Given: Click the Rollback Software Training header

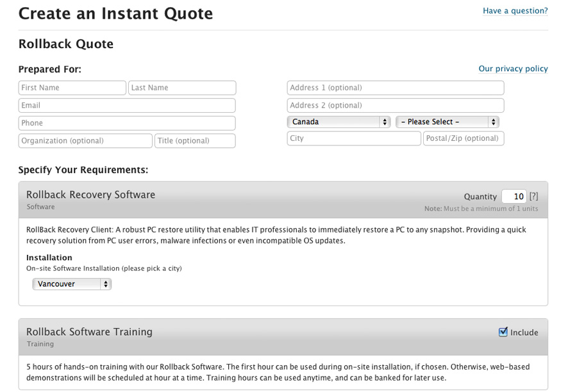Looking at the screenshot, I should coord(89,332).
